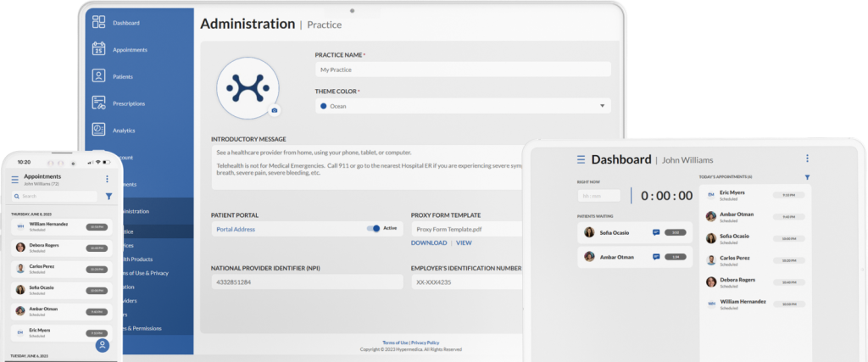Open hamburger menu on tablet Dashboard
868x362 pixels.
point(581,159)
